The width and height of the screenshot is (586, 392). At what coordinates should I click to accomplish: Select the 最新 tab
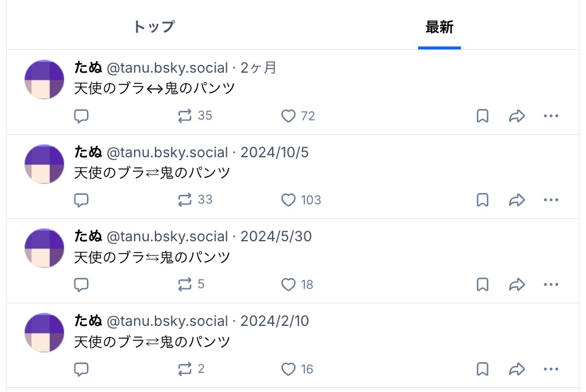click(440, 27)
